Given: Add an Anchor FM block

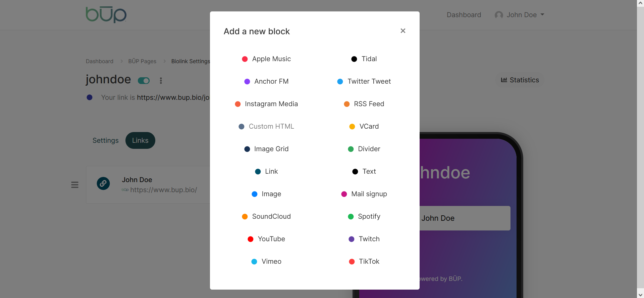Looking at the screenshot, I should pyautogui.click(x=266, y=81).
